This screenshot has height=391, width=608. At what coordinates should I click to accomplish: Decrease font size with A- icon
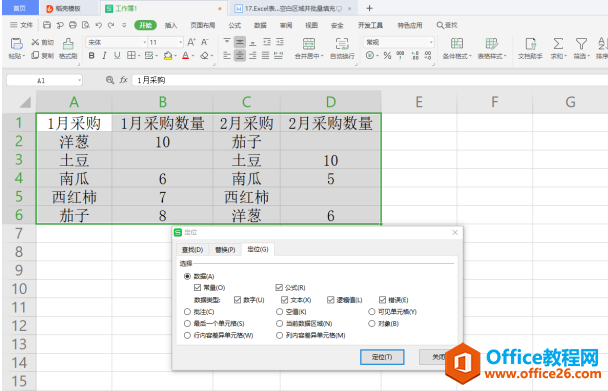pos(204,42)
